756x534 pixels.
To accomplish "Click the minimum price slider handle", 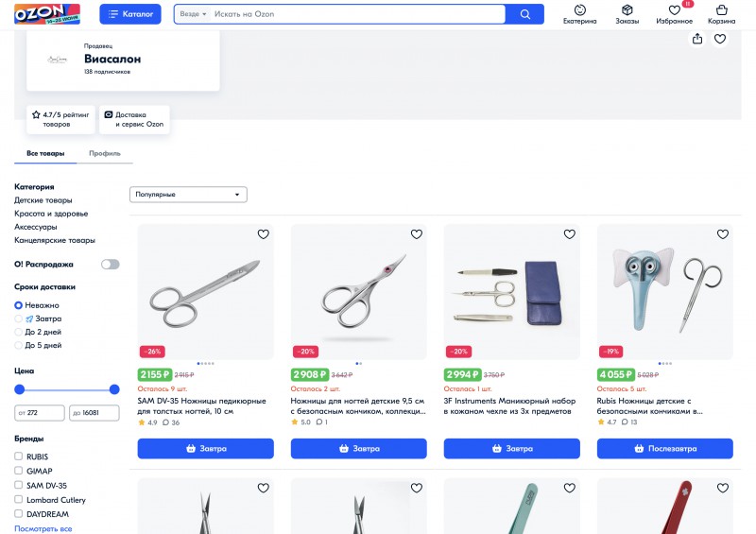I will 19,389.
